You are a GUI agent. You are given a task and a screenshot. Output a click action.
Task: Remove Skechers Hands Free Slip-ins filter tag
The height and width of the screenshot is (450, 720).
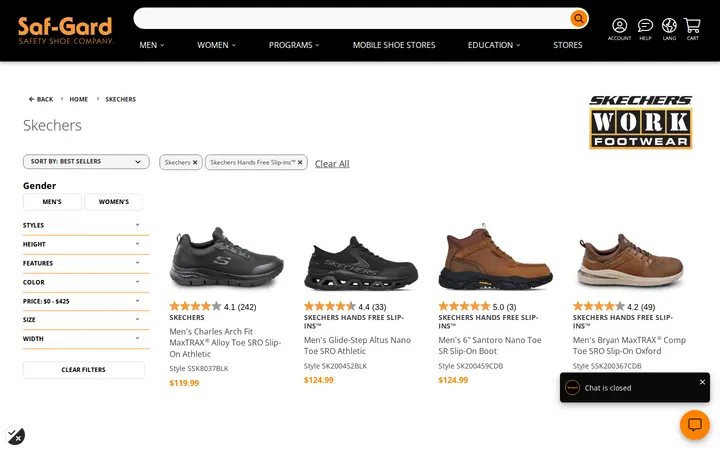300,163
